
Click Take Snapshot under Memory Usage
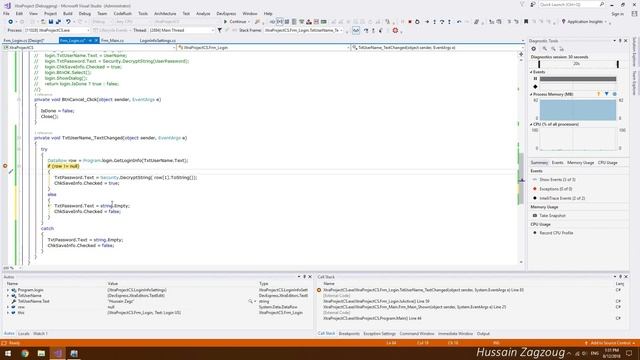tap(552, 216)
